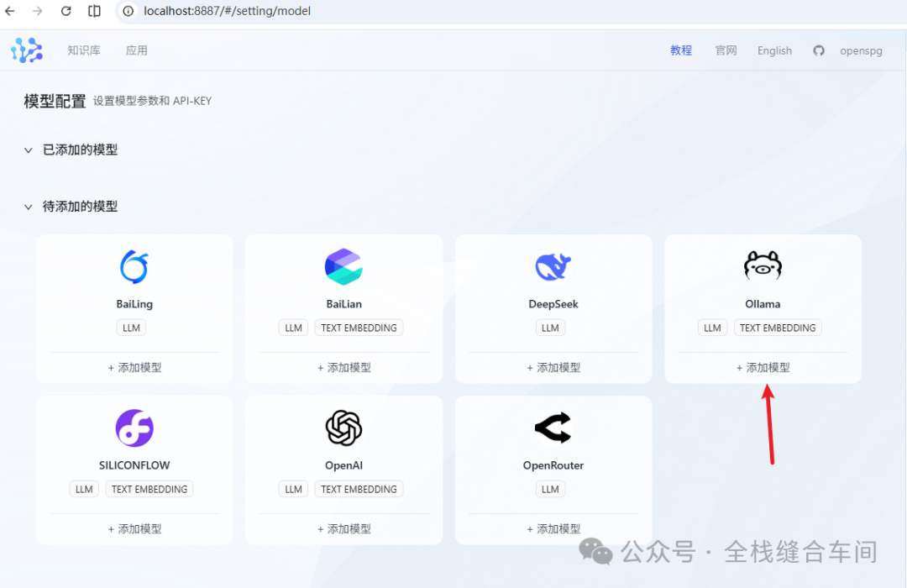
Task: Click LLM tag on Ollama card
Action: tap(712, 328)
